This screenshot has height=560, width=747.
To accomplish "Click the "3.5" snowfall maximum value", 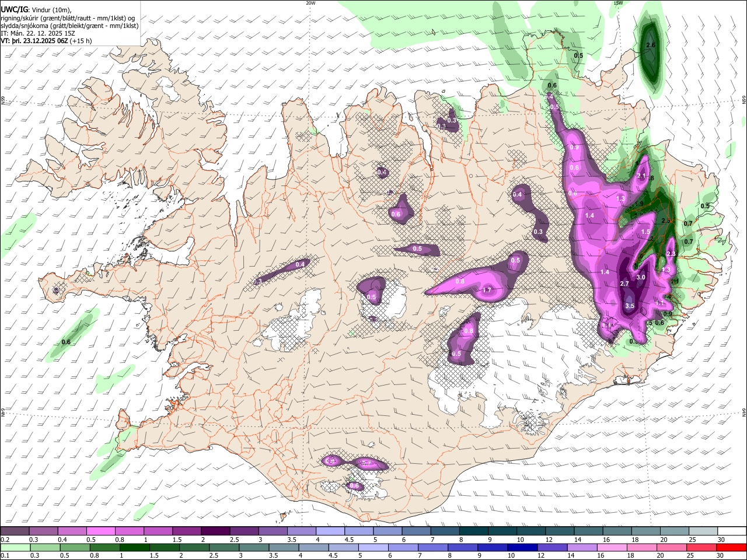I will (630, 306).
